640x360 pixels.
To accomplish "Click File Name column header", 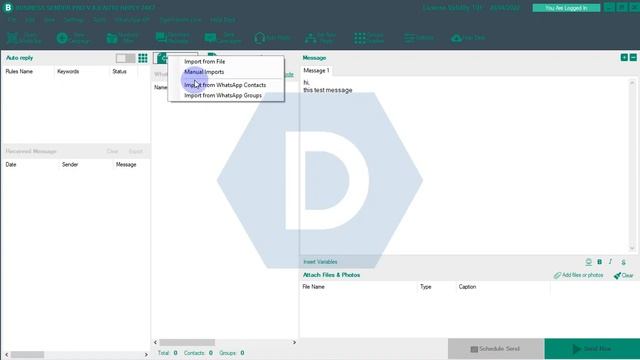I will 313,287.
